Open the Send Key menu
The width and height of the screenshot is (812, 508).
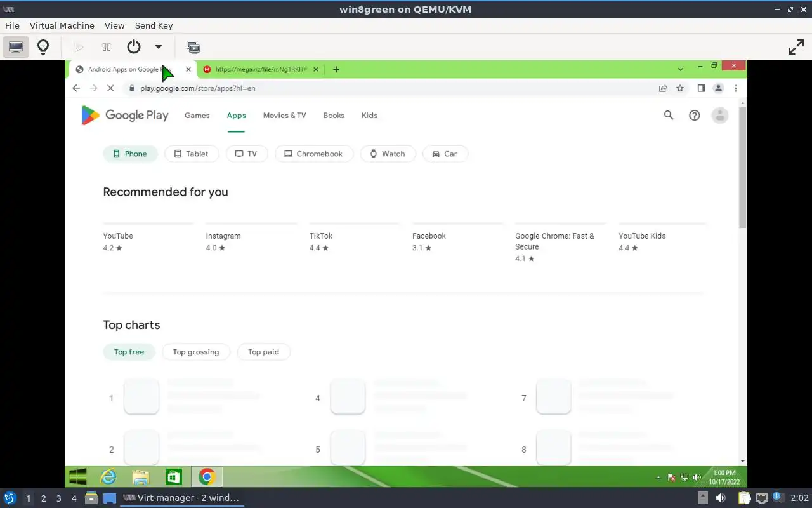pos(154,25)
